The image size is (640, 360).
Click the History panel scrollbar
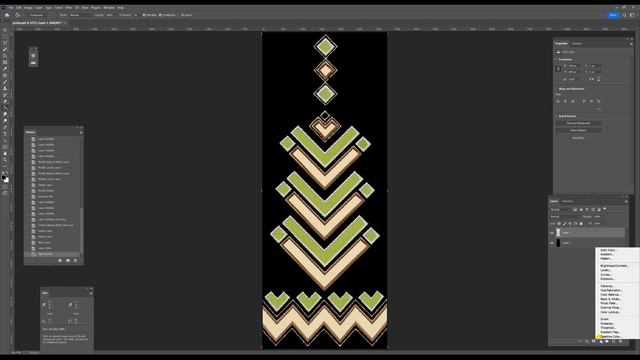(82, 232)
